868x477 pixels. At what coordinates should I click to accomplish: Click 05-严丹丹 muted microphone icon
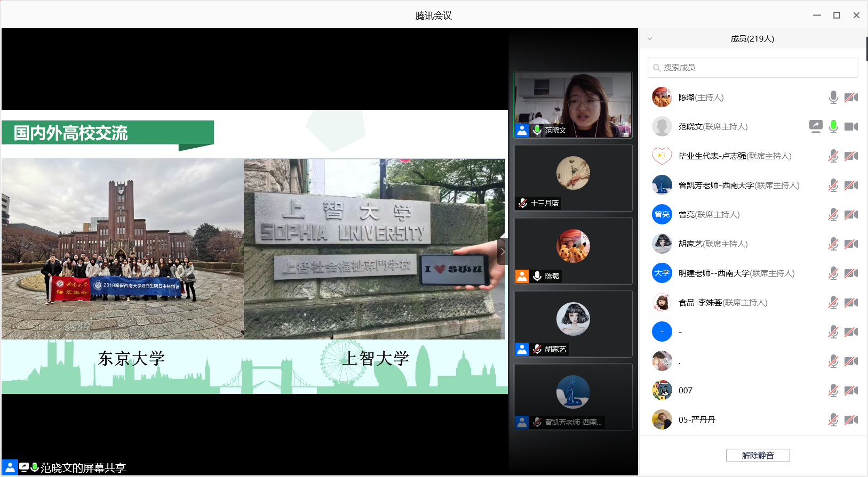[x=833, y=419]
